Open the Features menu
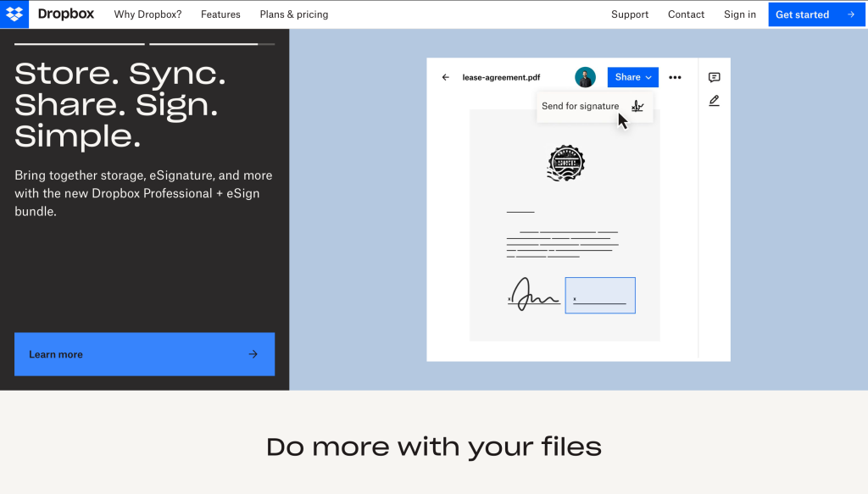The width and height of the screenshot is (868, 494). click(220, 14)
